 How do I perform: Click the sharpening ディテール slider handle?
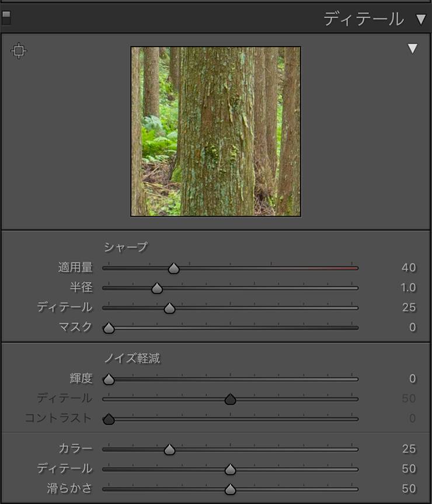(169, 308)
